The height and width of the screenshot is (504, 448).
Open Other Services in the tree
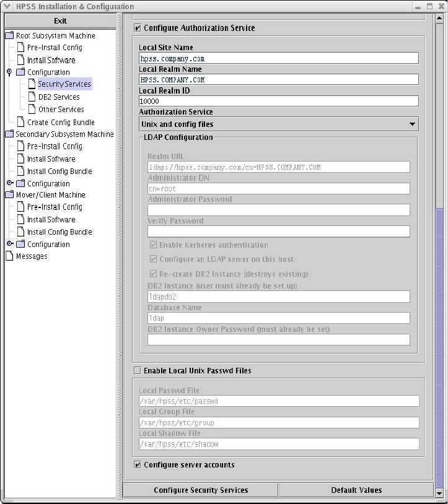pyautogui.click(x=61, y=110)
